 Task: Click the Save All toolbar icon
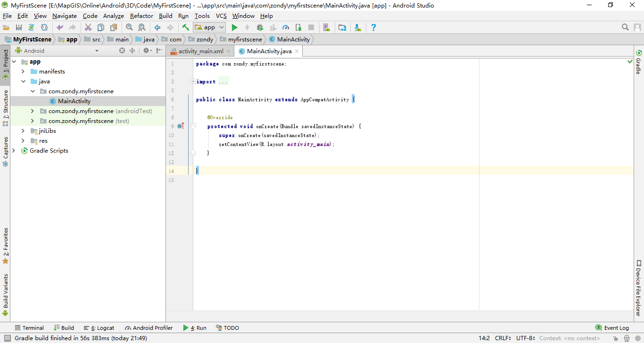pos(19,28)
